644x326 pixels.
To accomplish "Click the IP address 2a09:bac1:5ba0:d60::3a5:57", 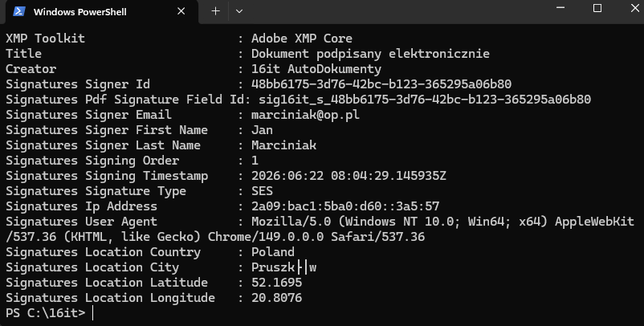I will pos(345,206).
